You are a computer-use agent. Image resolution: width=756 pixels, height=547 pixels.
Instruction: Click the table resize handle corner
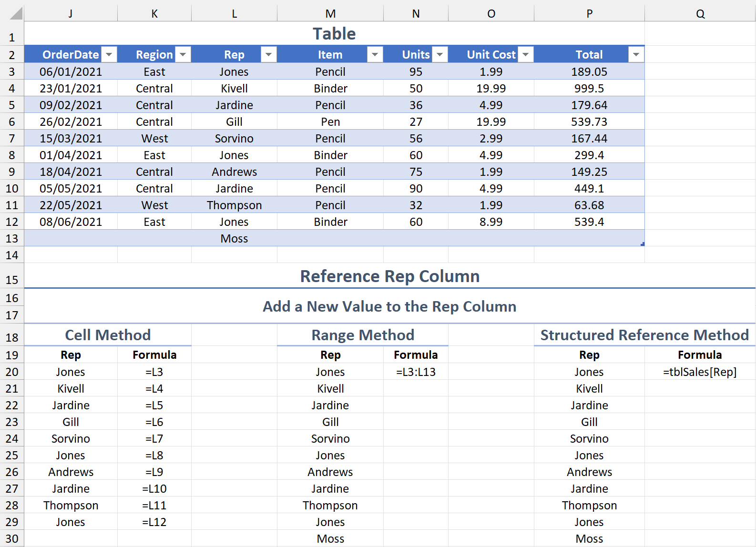point(643,244)
